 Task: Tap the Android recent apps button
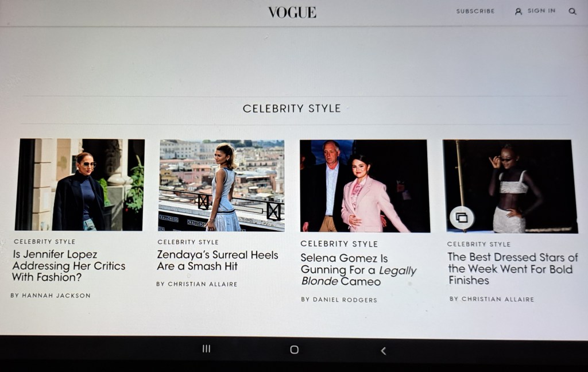206,349
